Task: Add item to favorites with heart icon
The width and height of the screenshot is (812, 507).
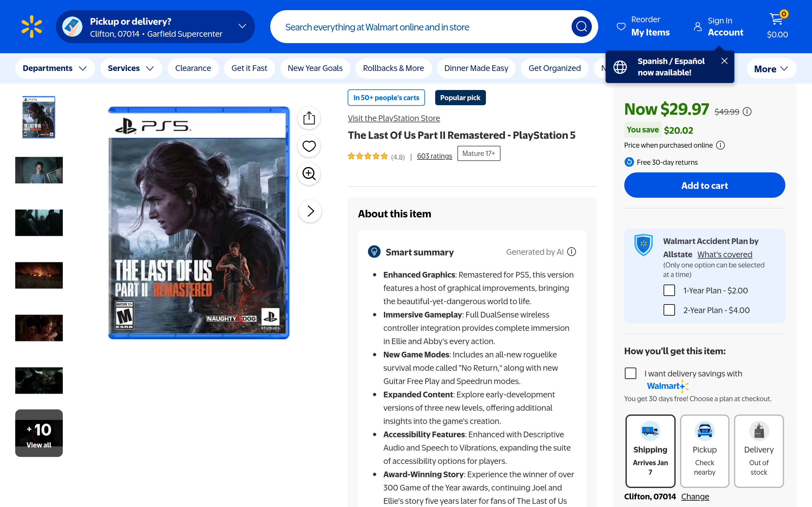Action: click(x=309, y=146)
